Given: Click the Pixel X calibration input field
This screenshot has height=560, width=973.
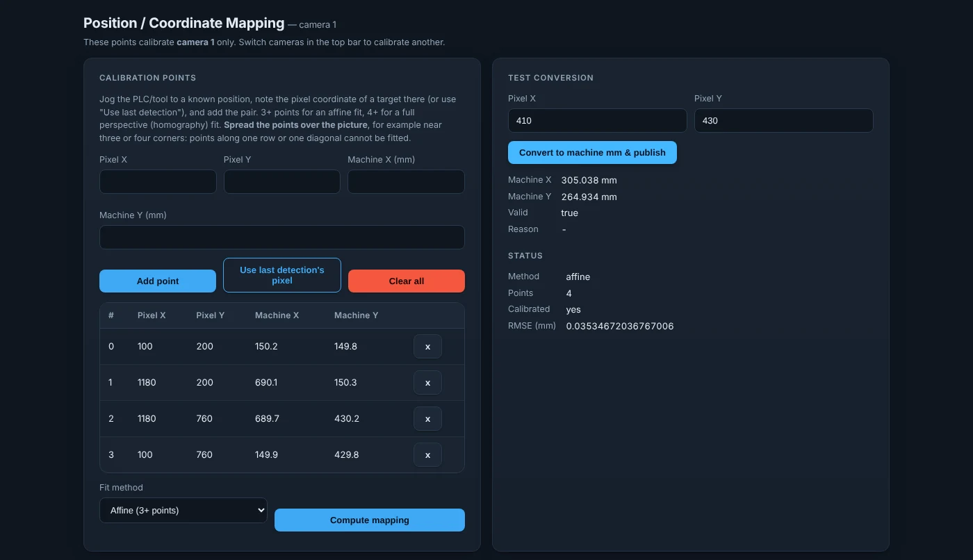Looking at the screenshot, I should click(x=158, y=181).
